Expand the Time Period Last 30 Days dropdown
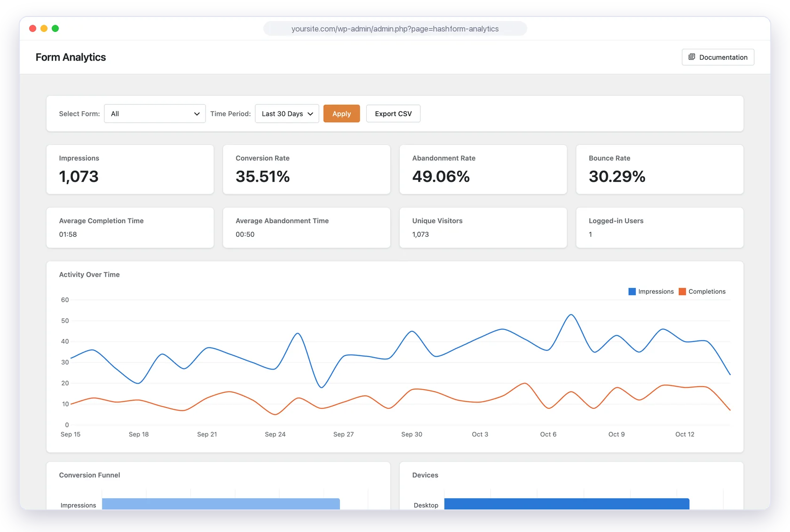The height and width of the screenshot is (532, 790). (287, 114)
